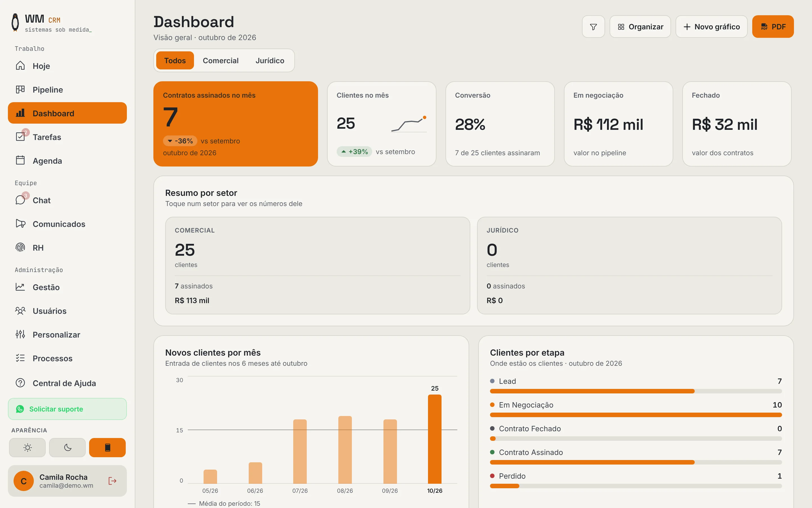812x508 pixels.
Task: Open Gestão chart icon
Action: coord(21,287)
